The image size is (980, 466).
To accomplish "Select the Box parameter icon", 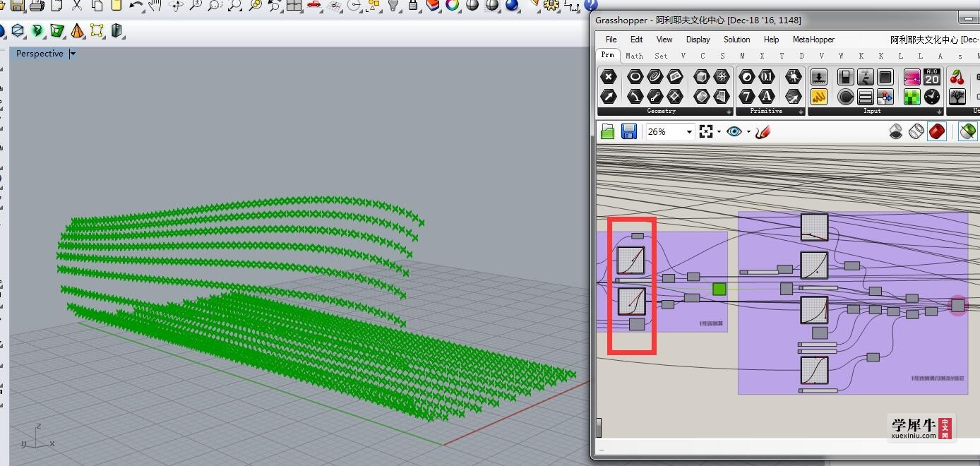I will click(702, 77).
